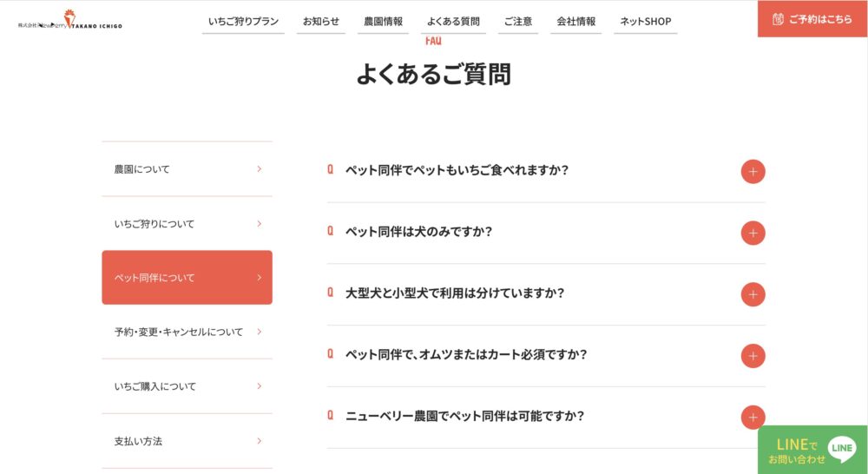
Task: Expand the ペット同伴でペットもいちご食べれますか plus icon
Action: pos(753,172)
